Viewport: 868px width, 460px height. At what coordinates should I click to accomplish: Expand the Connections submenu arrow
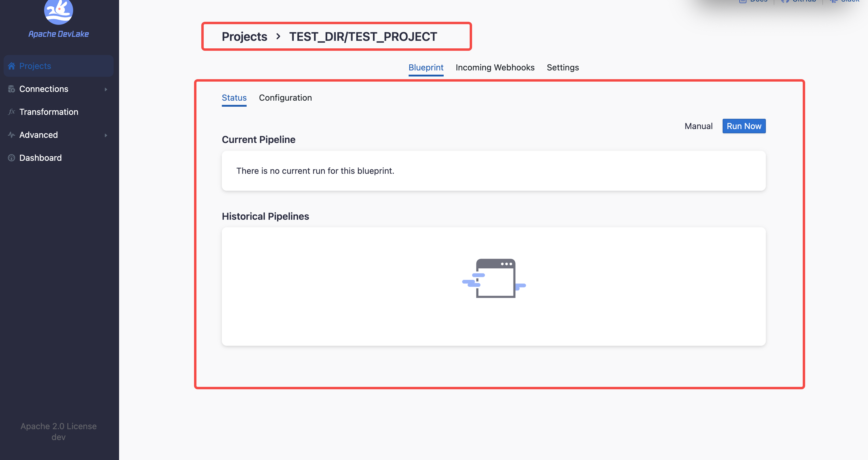tap(106, 89)
